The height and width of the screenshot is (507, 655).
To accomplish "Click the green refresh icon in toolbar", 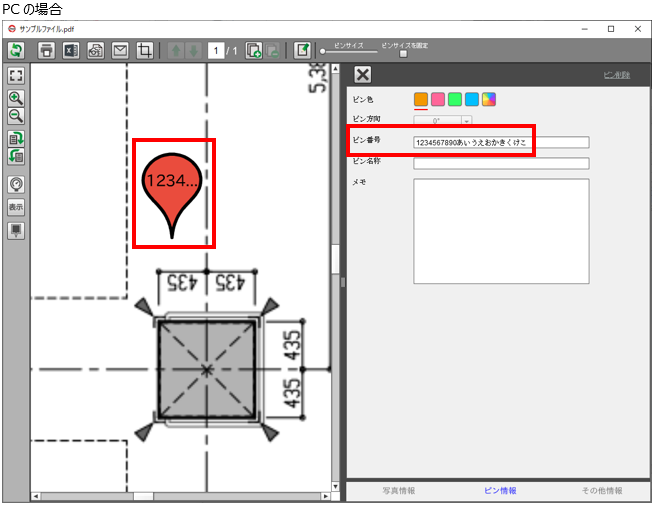I will tap(17, 50).
